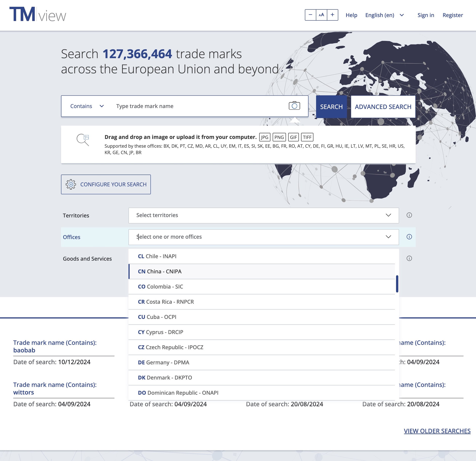Click the image upload magnifier icon
The height and width of the screenshot is (461, 476).
pyautogui.click(x=83, y=140)
